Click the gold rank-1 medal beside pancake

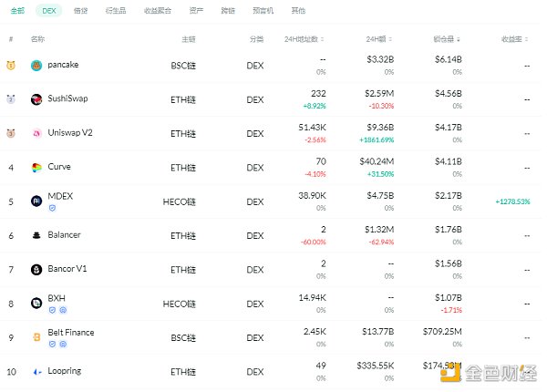(11, 66)
